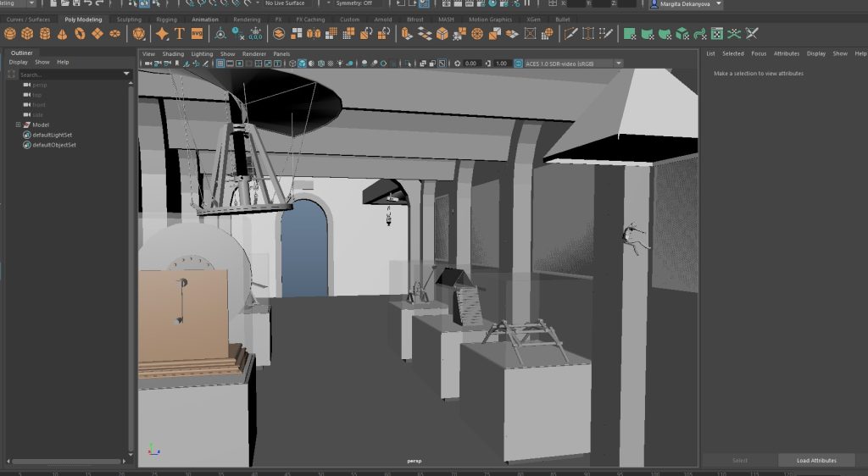Open the No Live Surface field
The image size is (868, 476).
tap(285, 3)
